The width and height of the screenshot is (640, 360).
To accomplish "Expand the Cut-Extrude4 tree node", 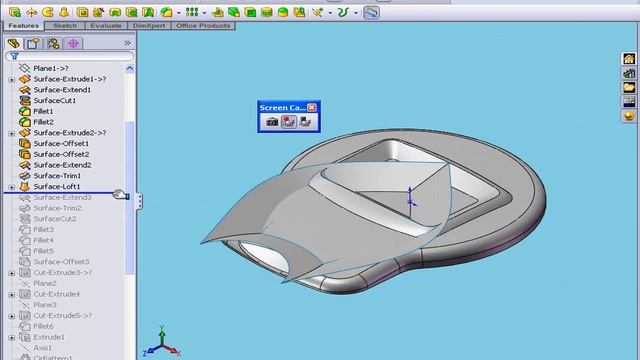I will pos(11,294).
